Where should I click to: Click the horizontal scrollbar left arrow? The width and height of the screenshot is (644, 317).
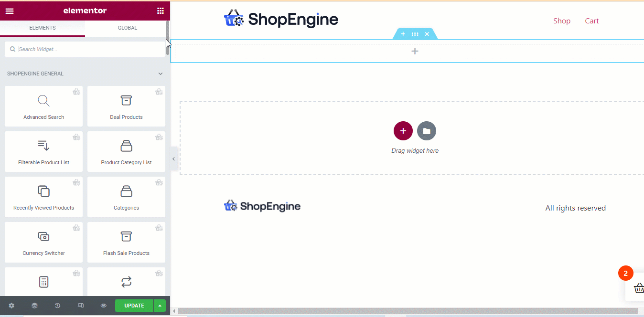174,311
